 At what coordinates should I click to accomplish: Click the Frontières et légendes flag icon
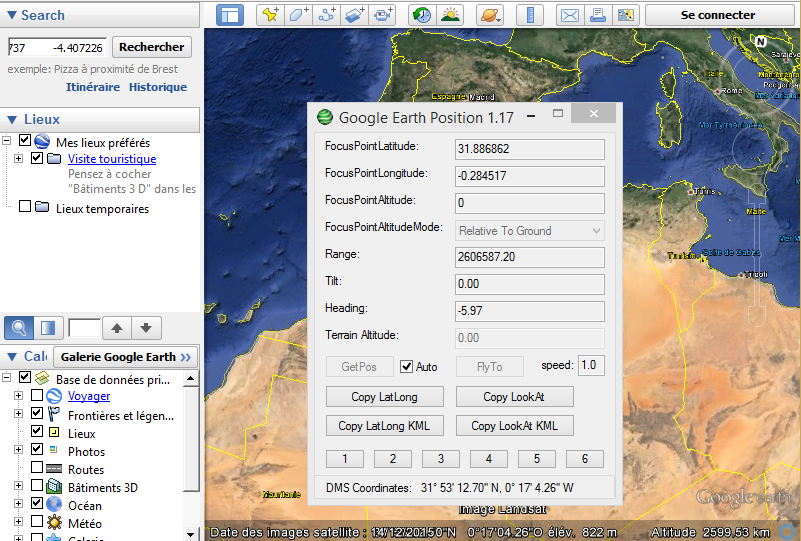click(x=54, y=414)
